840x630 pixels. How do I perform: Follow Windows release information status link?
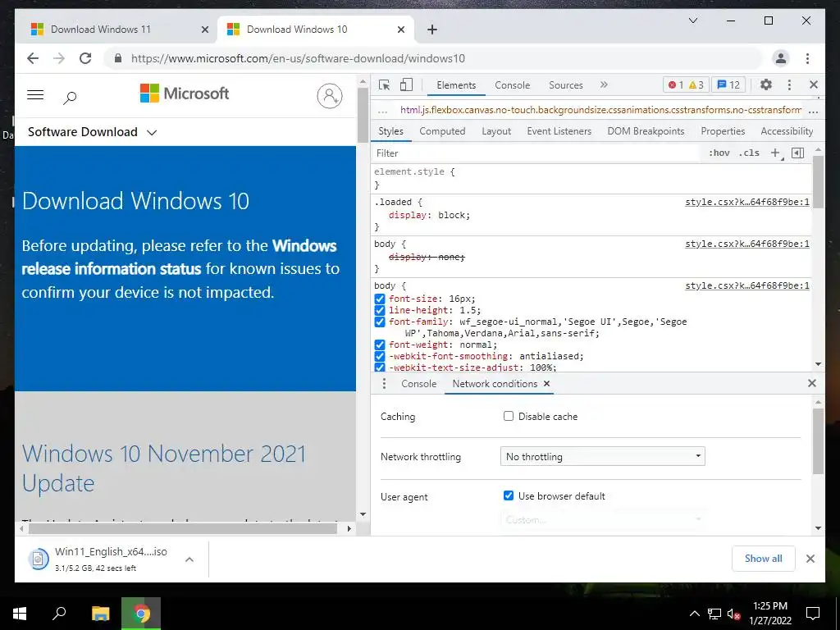(179, 257)
